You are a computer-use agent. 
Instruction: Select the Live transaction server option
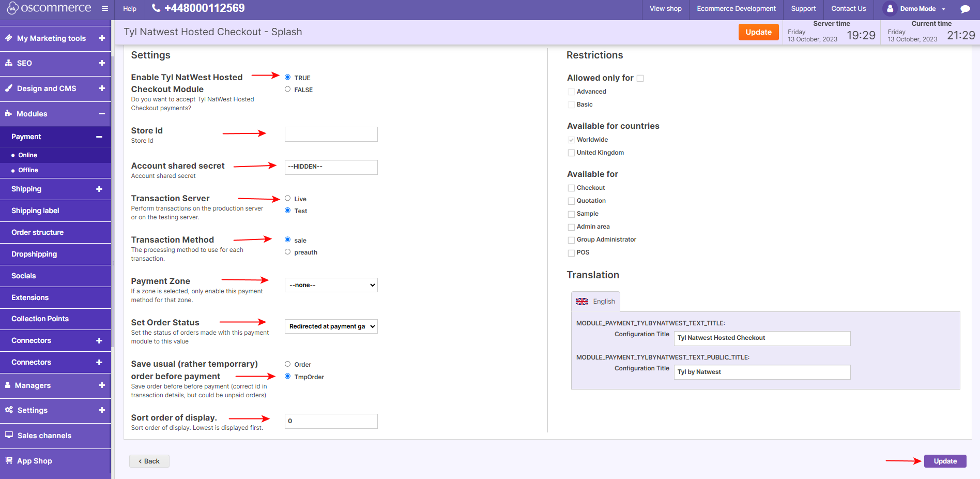click(287, 198)
